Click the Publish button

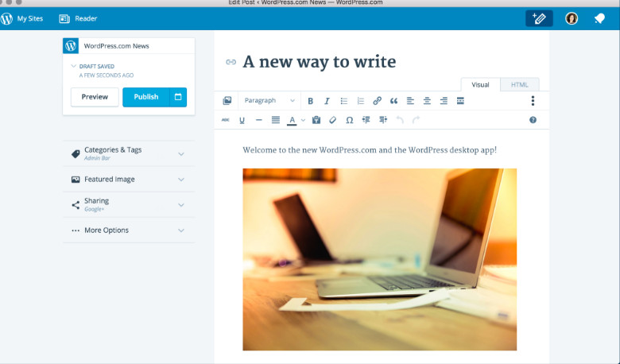(x=146, y=97)
